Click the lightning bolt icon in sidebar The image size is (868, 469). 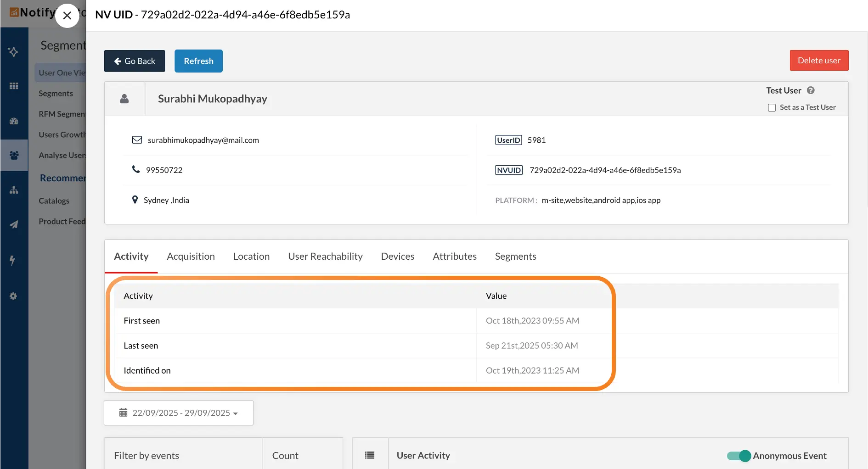click(x=13, y=260)
